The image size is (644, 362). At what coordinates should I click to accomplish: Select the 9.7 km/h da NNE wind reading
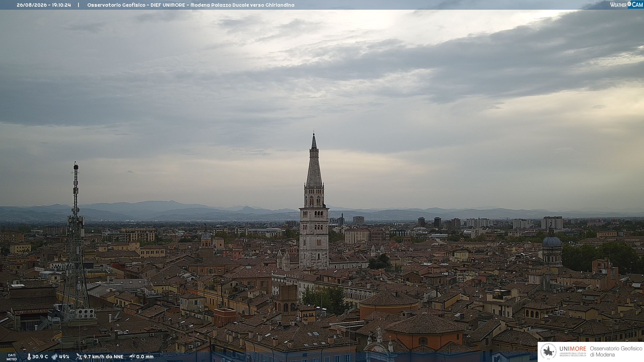click(103, 357)
